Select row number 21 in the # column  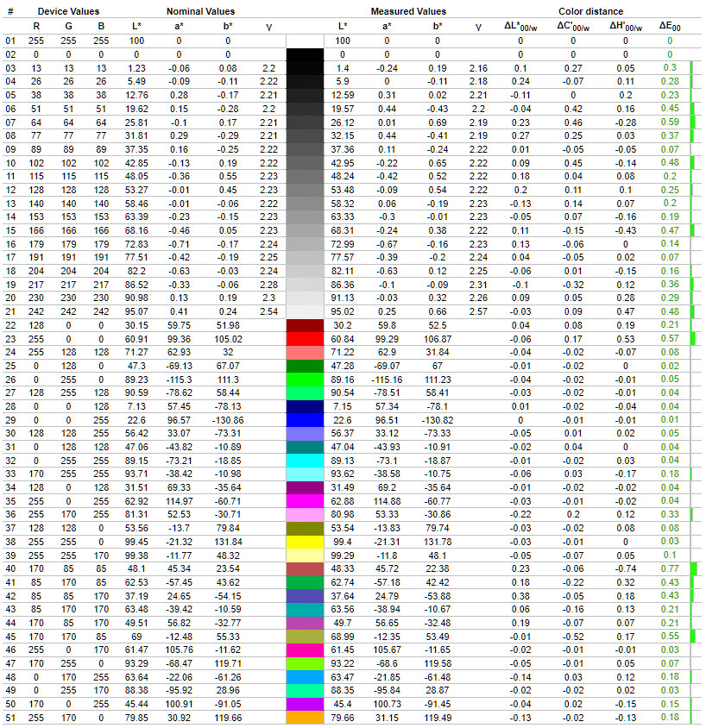point(10,311)
